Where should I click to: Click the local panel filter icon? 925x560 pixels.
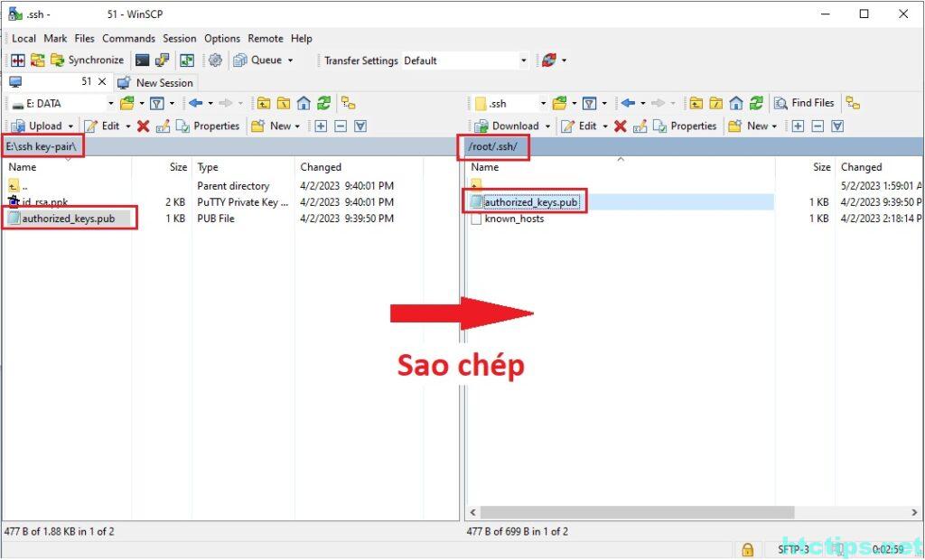(156, 104)
